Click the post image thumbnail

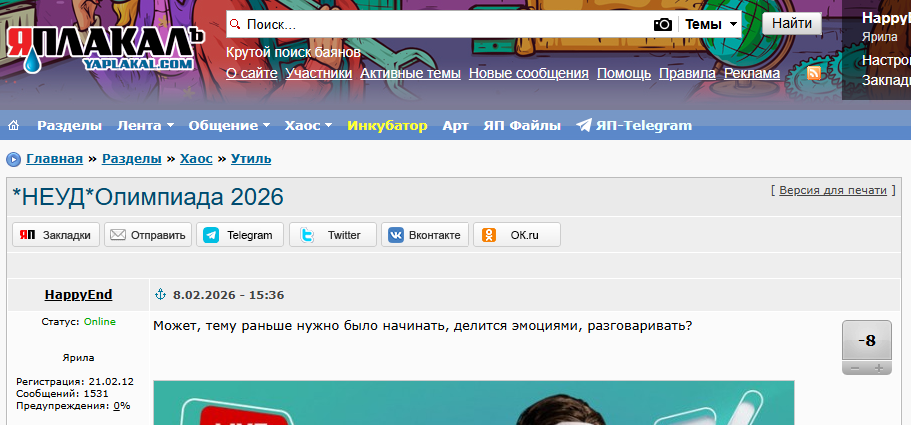click(474, 402)
